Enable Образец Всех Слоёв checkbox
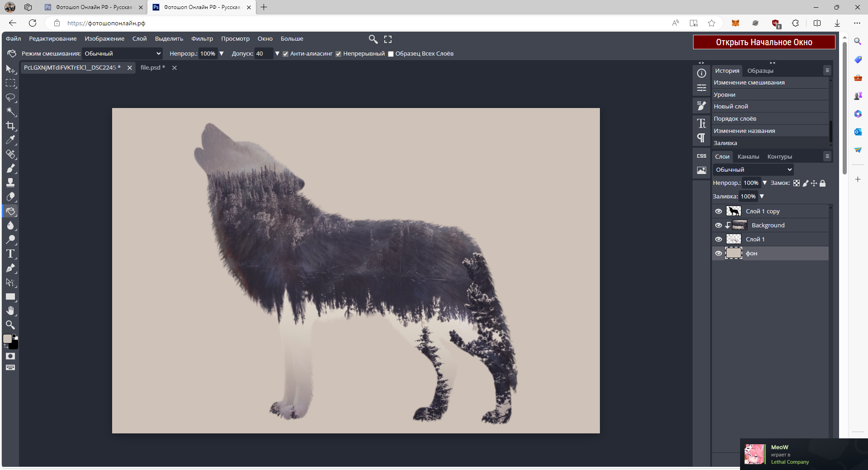The height and width of the screenshot is (470, 868). point(391,54)
